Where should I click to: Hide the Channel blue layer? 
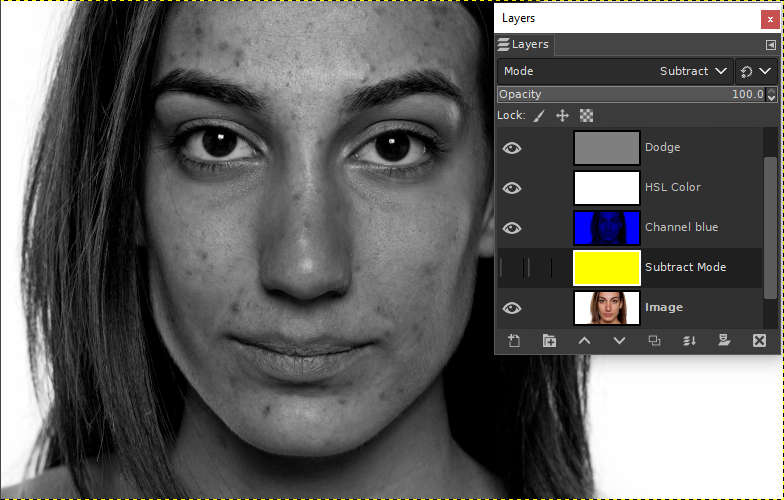(512, 228)
